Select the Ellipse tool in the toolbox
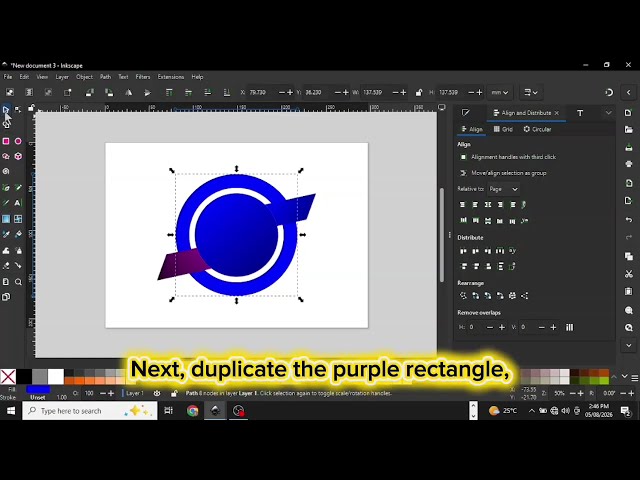 coord(18,141)
